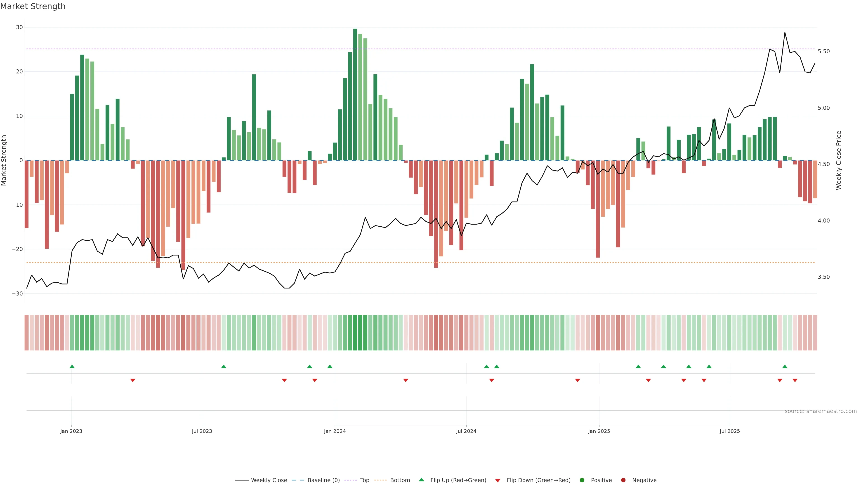
Task: Click the Market Strength chart title
Action: coord(33,6)
